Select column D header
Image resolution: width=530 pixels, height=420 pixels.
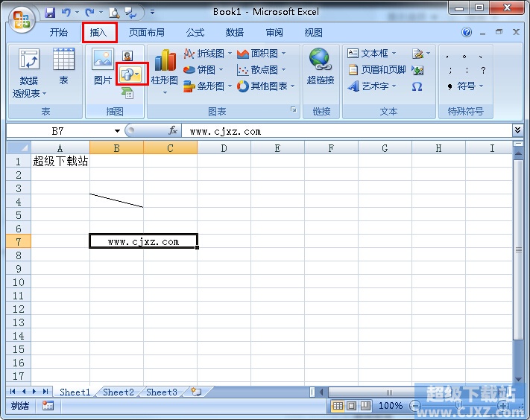point(224,148)
